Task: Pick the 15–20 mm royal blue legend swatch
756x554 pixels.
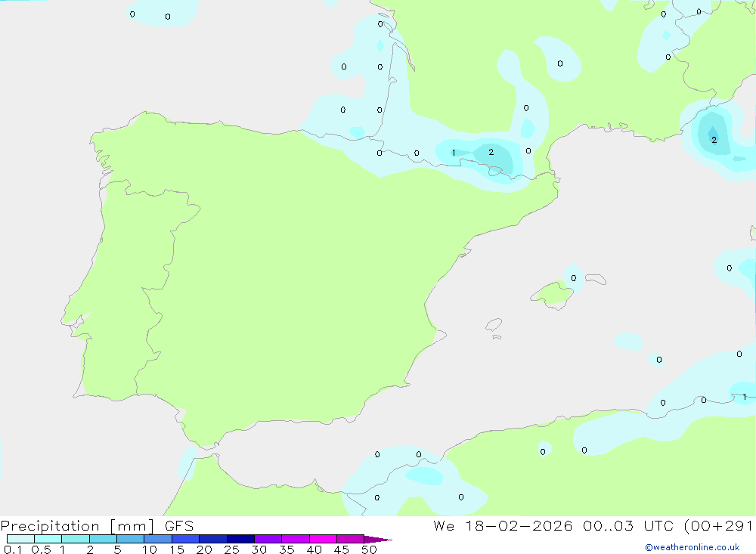Action: pyautogui.click(x=185, y=539)
